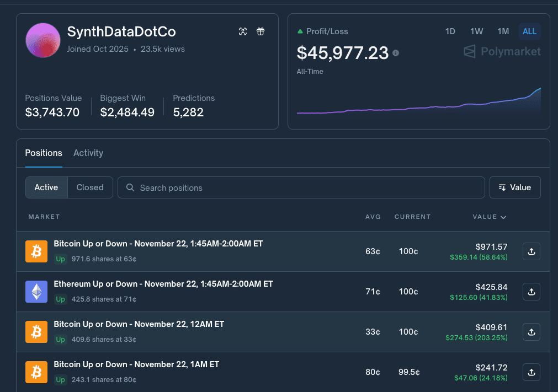Click the Ethereum market logo icon

36,292
